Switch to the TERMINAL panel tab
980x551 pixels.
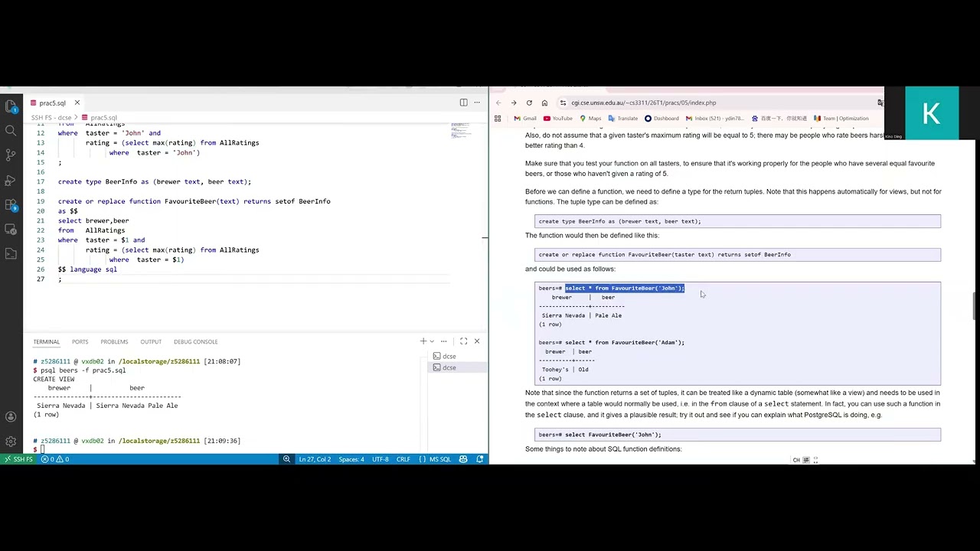pyautogui.click(x=46, y=341)
